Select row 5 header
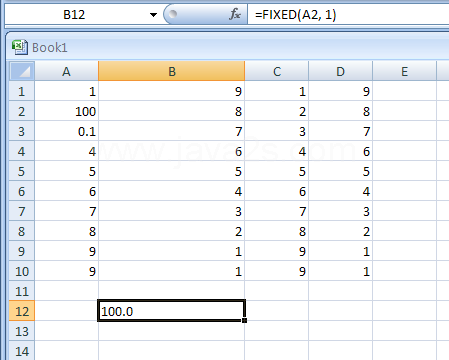This screenshot has width=449, height=360. pos(22,171)
